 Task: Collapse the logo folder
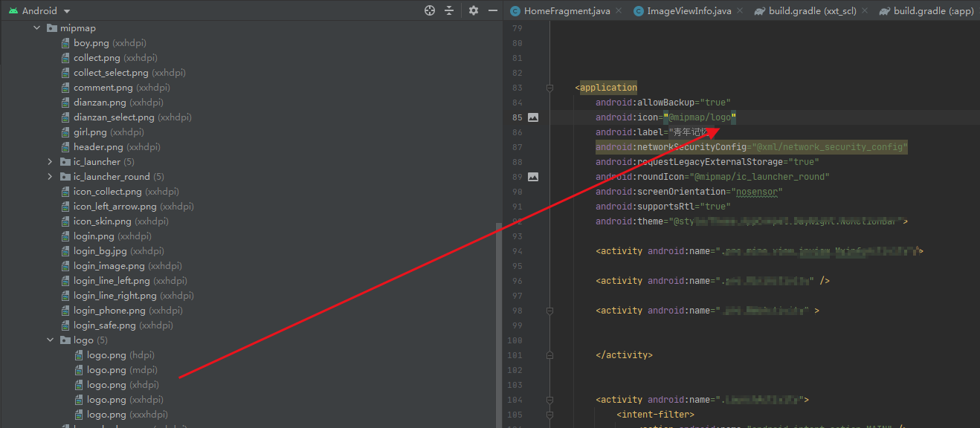pos(50,340)
